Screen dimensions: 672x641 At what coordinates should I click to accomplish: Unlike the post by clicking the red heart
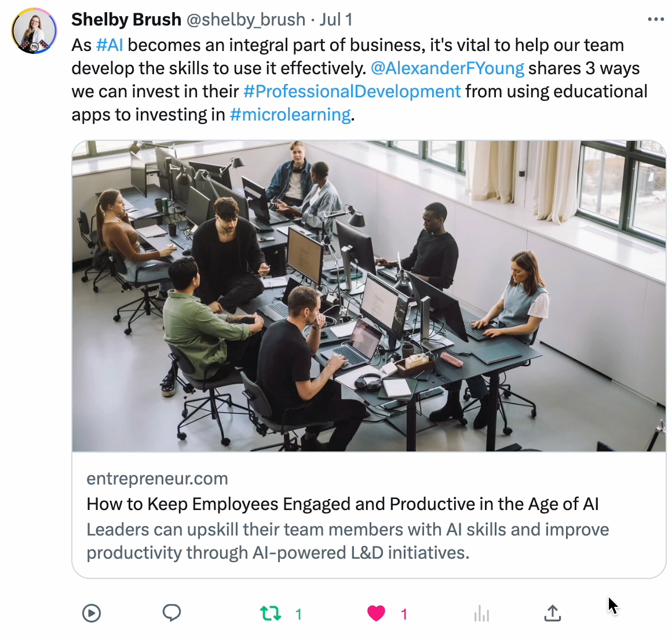tap(377, 613)
